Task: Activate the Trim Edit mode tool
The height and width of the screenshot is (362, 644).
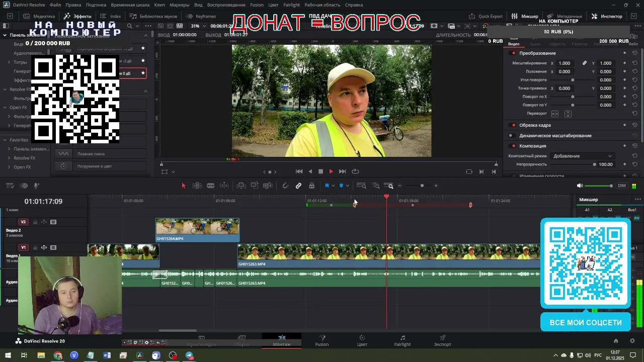Action: (x=198, y=186)
